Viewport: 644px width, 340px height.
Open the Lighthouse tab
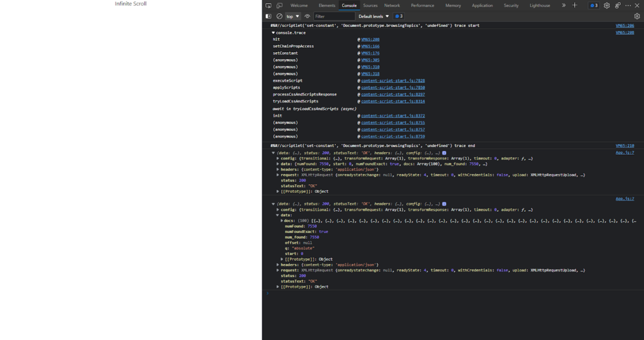pos(540,5)
